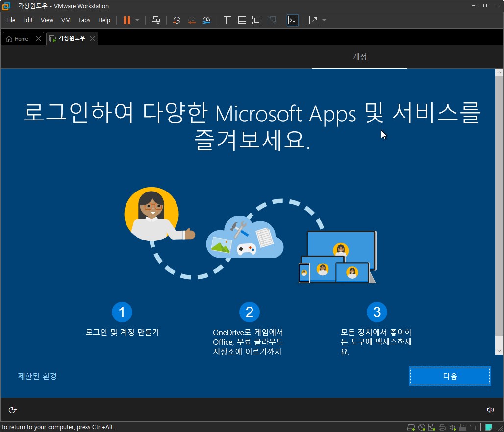Viewport: 504px width, 432px height.
Task: Click the Unity mode toolbar icon
Action: click(272, 20)
